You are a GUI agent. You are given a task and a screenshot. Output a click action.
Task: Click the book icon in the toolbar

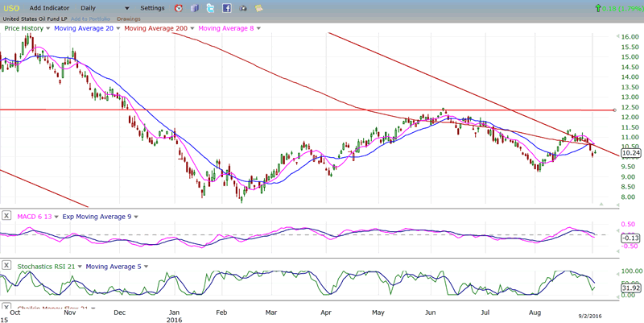pos(194,8)
